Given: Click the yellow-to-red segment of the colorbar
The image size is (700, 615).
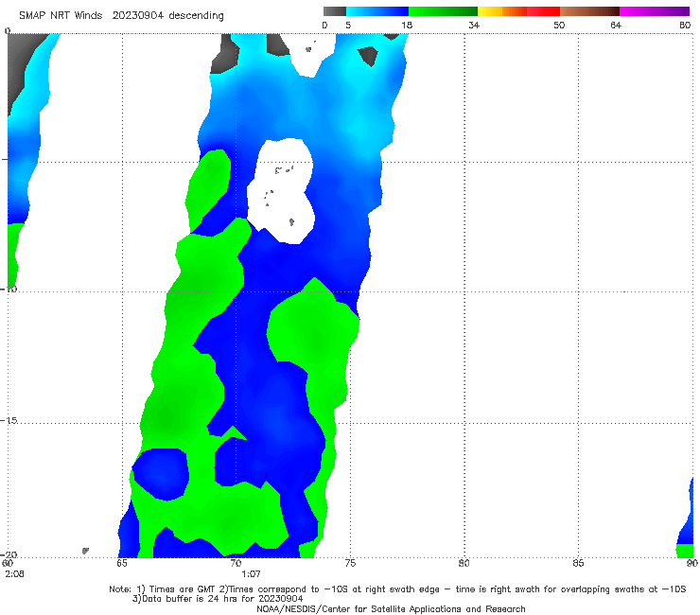Looking at the screenshot, I should [x=518, y=11].
